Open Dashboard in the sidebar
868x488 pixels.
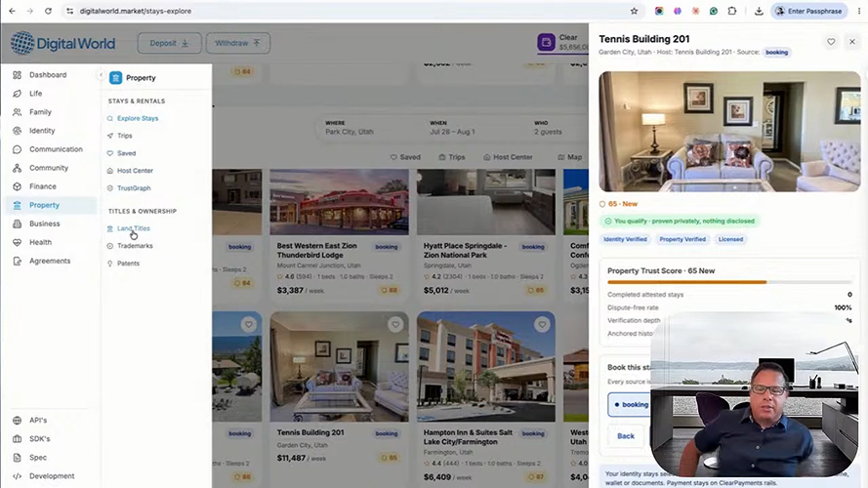[x=48, y=75]
